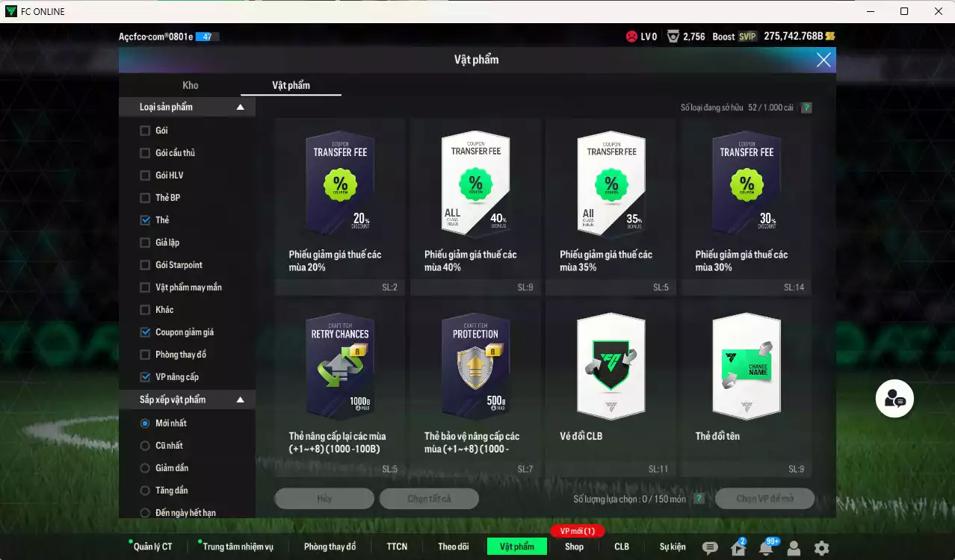This screenshot has height=560, width=955.
Task: Close the Vật phẩm panel with X
Action: [823, 60]
